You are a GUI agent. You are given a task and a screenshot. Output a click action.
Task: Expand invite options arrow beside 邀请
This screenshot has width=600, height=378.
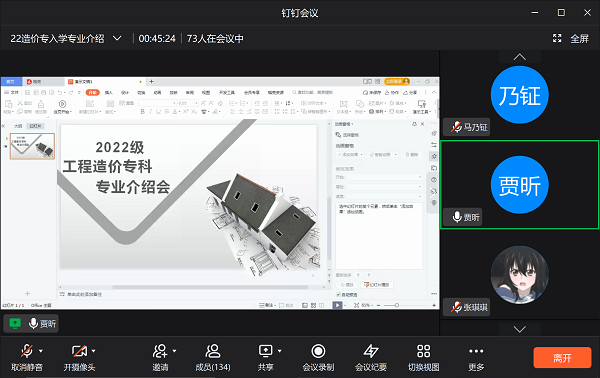pos(174,351)
